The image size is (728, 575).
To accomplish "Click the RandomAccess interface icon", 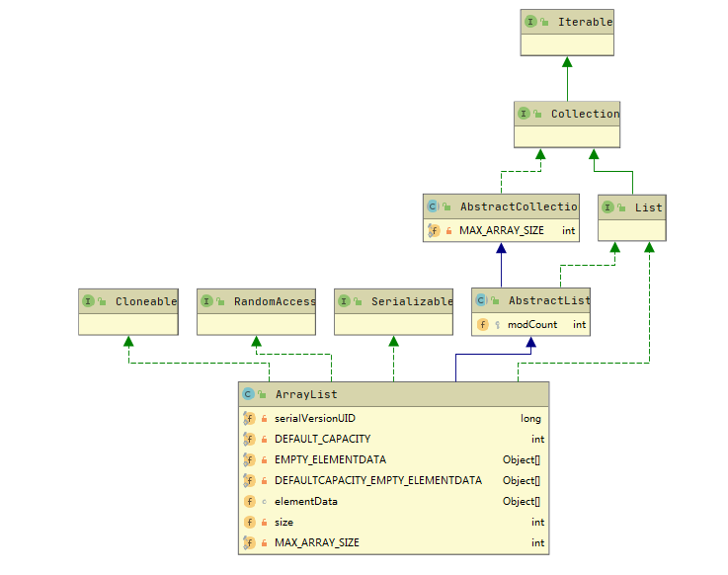I will [x=206, y=300].
